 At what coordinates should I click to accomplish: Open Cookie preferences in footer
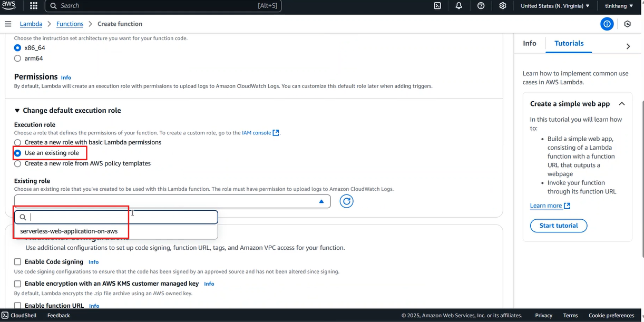[x=611, y=315]
